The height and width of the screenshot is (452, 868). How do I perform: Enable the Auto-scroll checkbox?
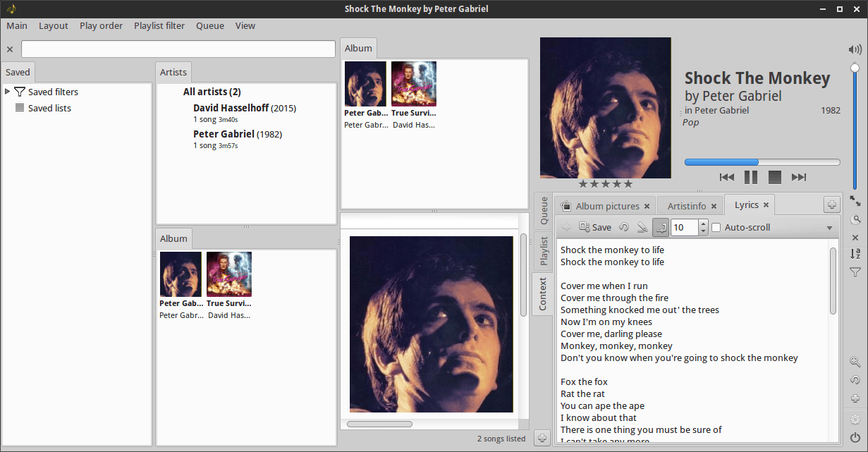click(716, 228)
